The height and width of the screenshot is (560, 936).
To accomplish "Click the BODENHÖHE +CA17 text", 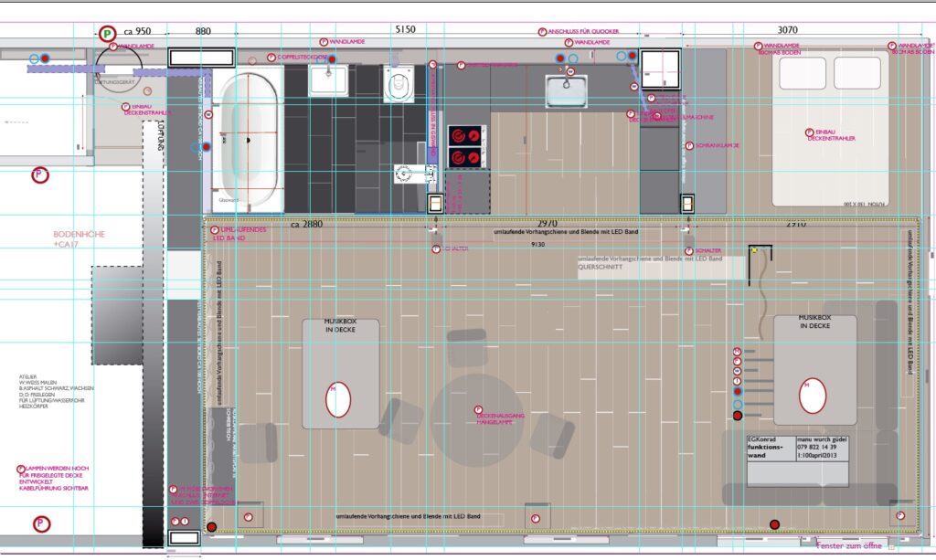I will (x=79, y=239).
